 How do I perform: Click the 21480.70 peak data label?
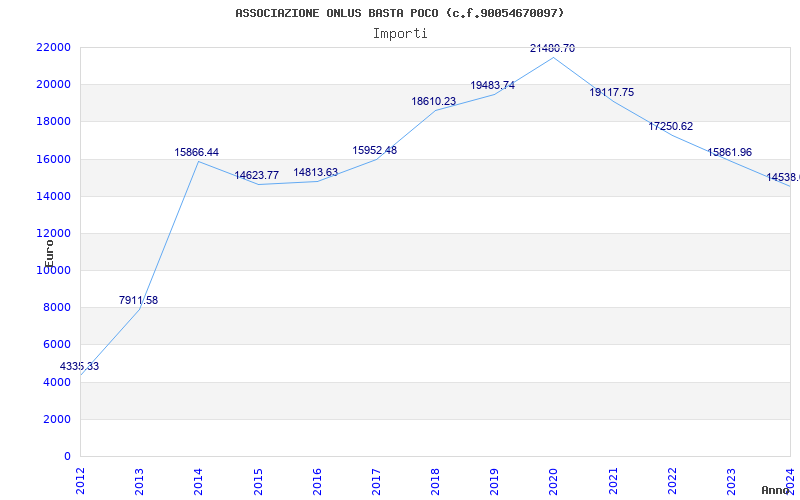tap(552, 48)
